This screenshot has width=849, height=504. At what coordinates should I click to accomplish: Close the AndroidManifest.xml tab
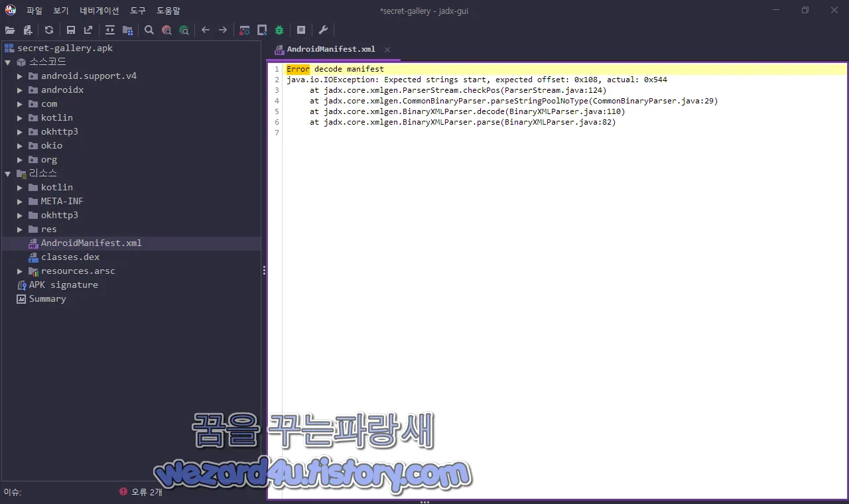[x=387, y=50]
